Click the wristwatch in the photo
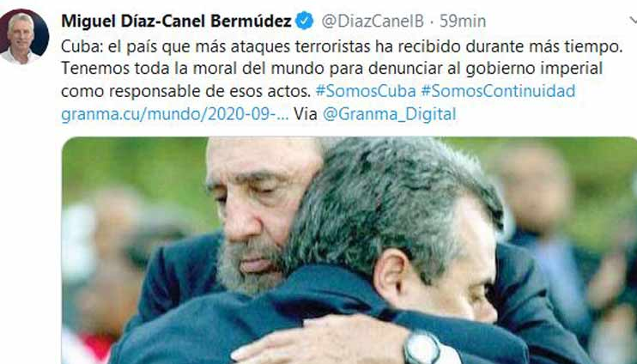Screen dimensions: 637x364 click(422, 349)
